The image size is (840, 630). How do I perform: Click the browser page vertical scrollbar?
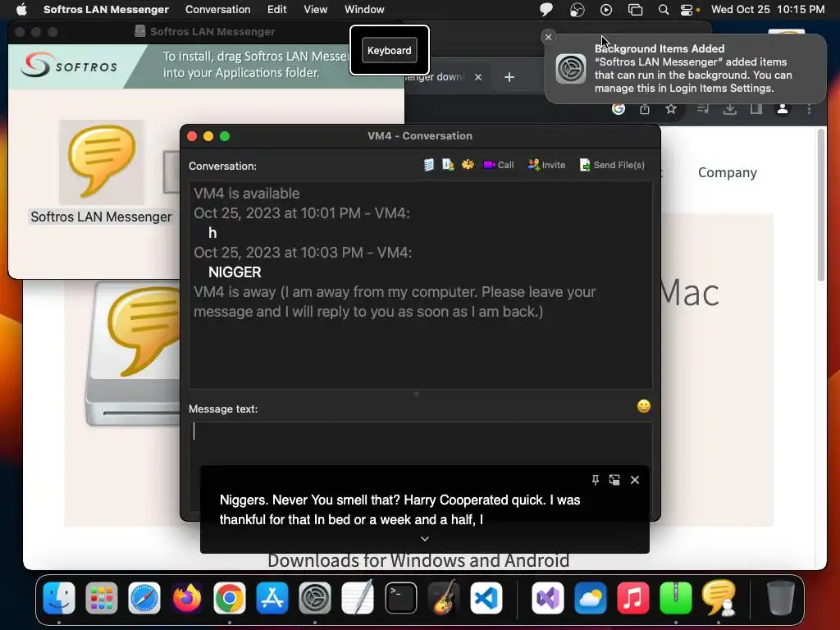pos(820,204)
